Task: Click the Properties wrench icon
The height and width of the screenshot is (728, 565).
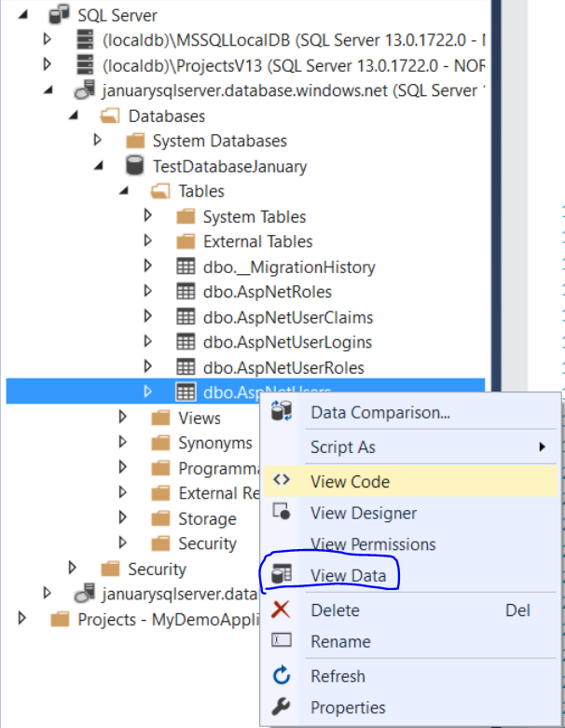Action: point(281,707)
